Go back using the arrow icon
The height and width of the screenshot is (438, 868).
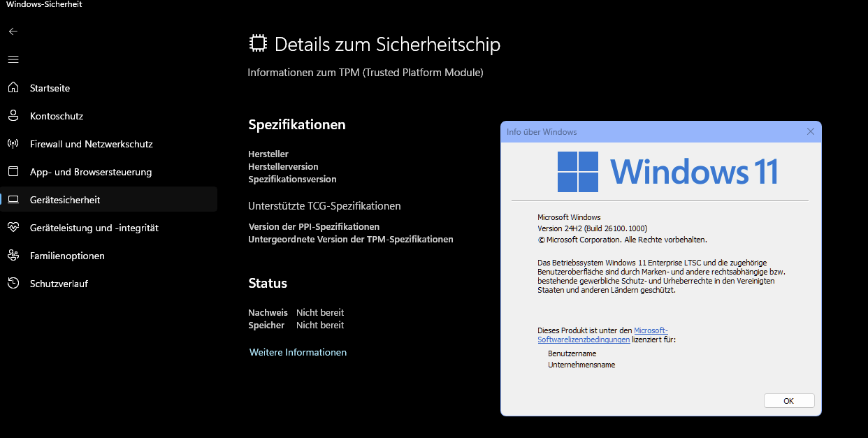click(x=13, y=31)
